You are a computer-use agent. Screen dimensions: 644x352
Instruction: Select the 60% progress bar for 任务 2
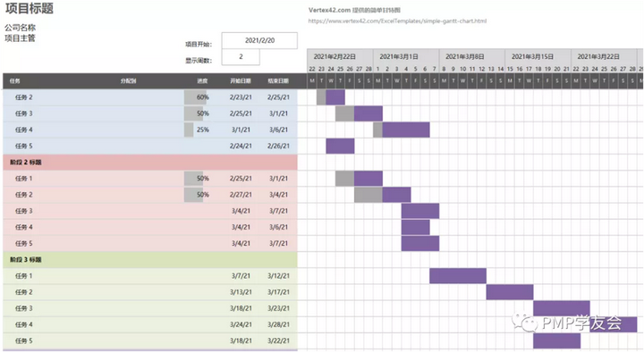click(x=197, y=97)
